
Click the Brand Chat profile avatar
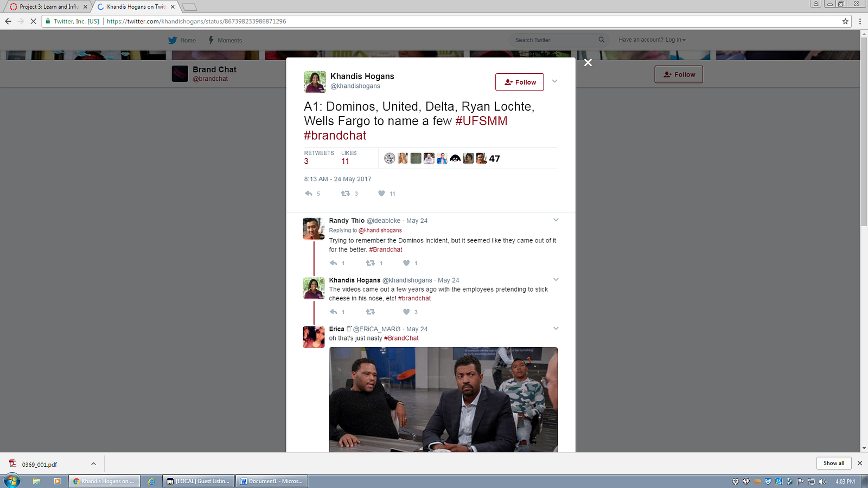[180, 74]
